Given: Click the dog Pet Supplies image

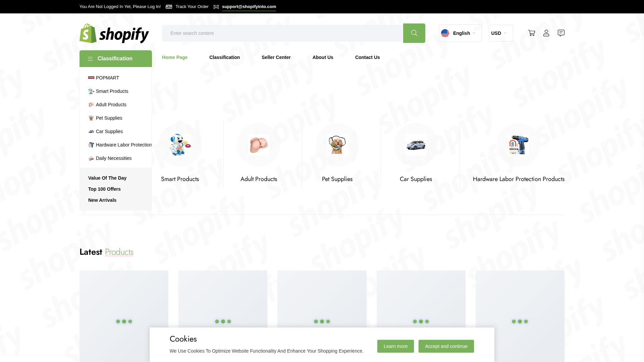Looking at the screenshot, I should click(x=337, y=145).
